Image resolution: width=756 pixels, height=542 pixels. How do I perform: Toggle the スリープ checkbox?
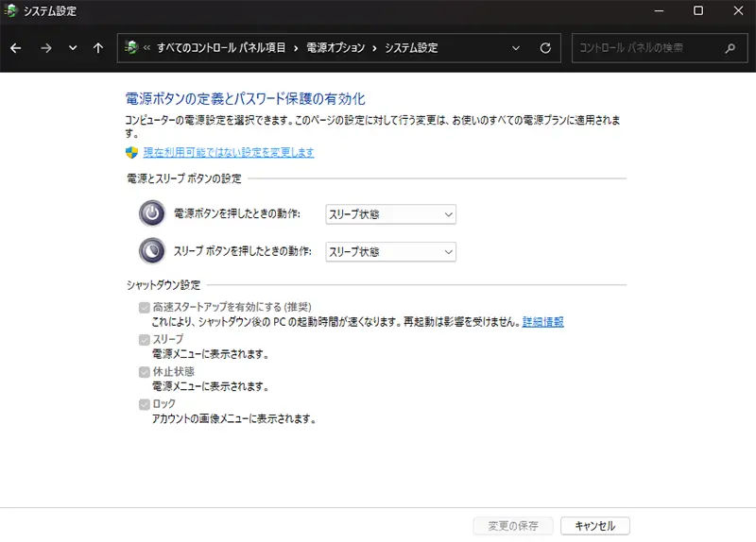[x=145, y=340]
